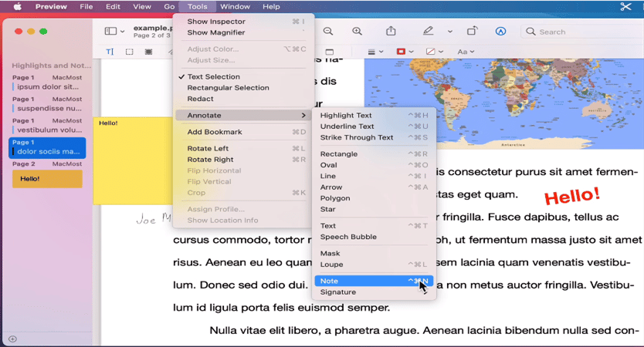
Task: Open the border color dropdown
Action: [x=405, y=52]
